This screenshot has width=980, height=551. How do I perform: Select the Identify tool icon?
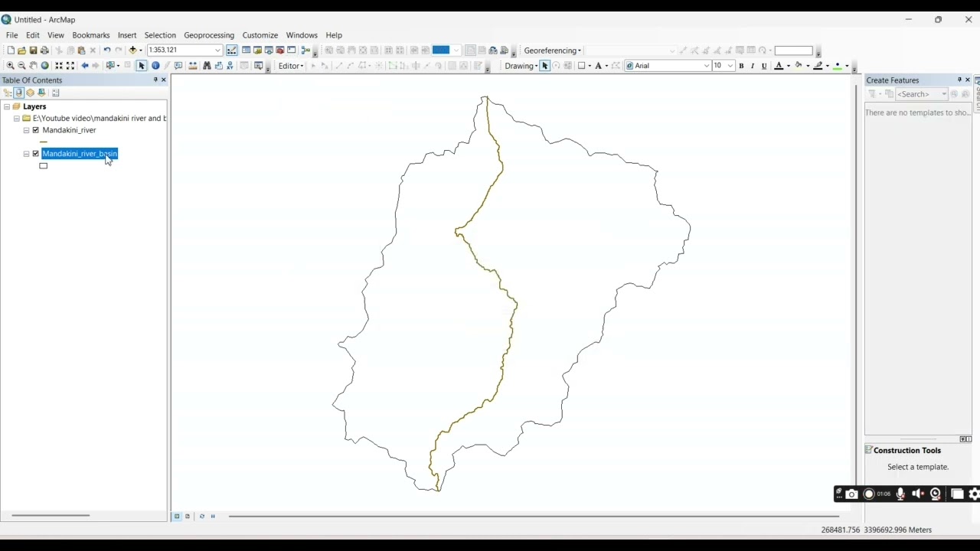155,66
